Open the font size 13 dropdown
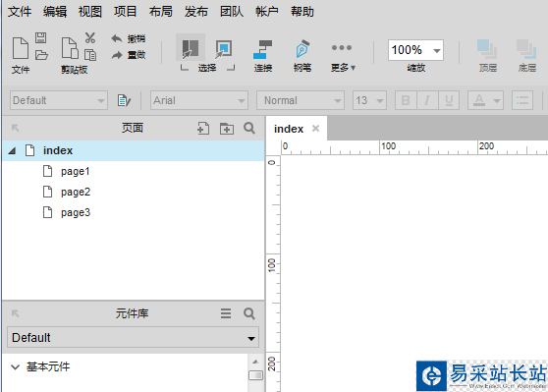The image size is (548, 392). pyautogui.click(x=369, y=101)
